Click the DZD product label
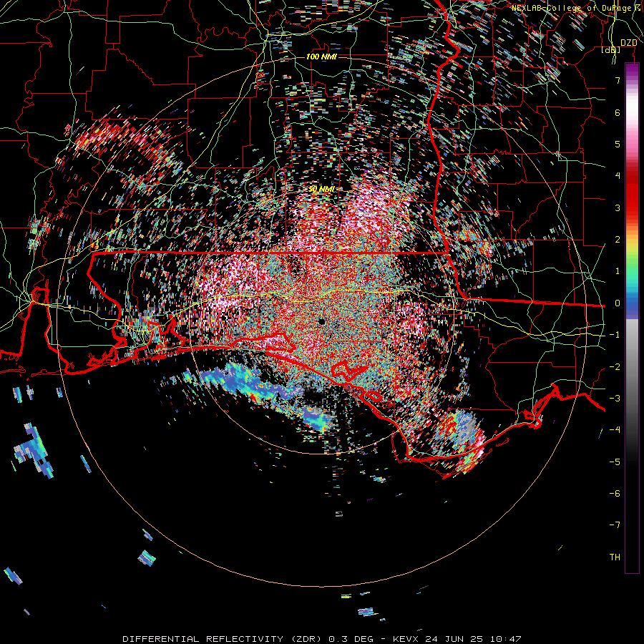This screenshot has height=644, width=644. 629,43
